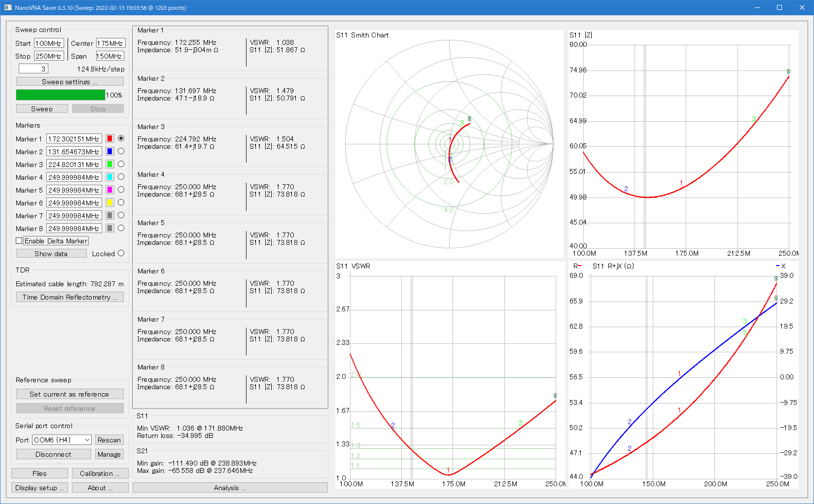Screen dimensions: 814x504
Task: Edit Marker 6 frequency field
Action: pos(74,203)
